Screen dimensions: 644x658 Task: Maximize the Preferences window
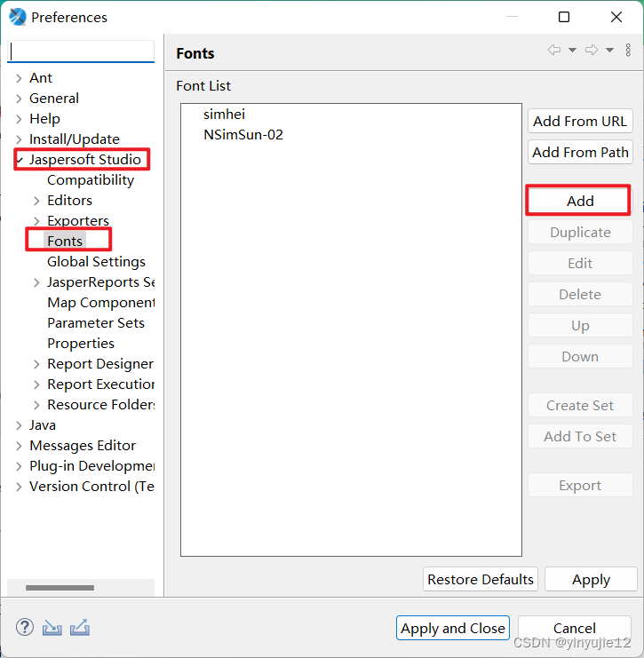click(x=564, y=17)
